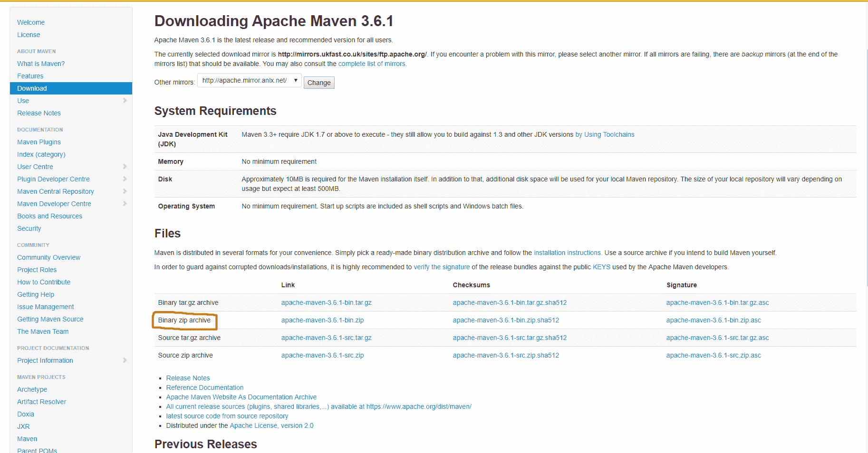This screenshot has width=868, height=453.
Task: Open the Using Toolchains link
Action: (605, 134)
